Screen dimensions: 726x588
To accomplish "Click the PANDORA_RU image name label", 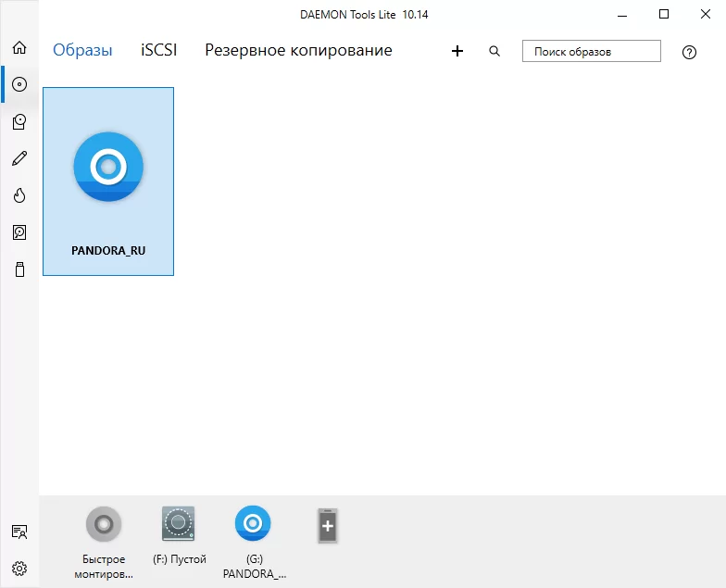I will pyautogui.click(x=108, y=250).
